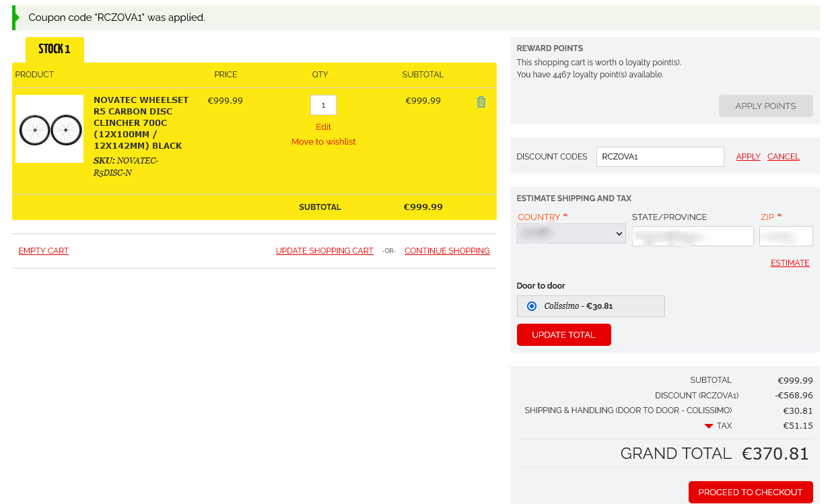
Task: Click the State/Province field
Action: [692, 236]
